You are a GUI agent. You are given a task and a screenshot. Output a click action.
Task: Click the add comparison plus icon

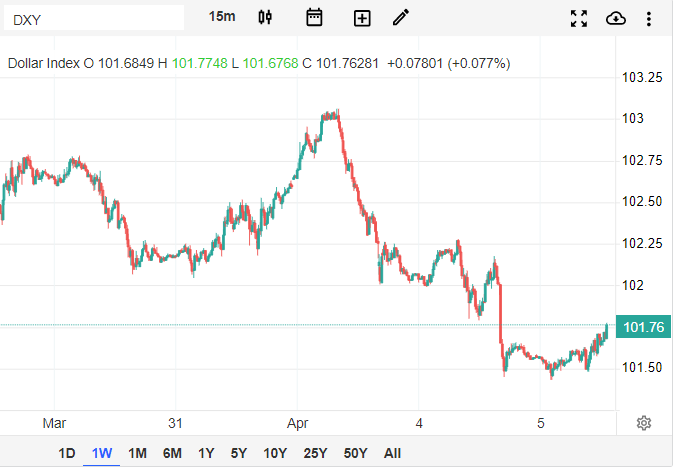[362, 18]
